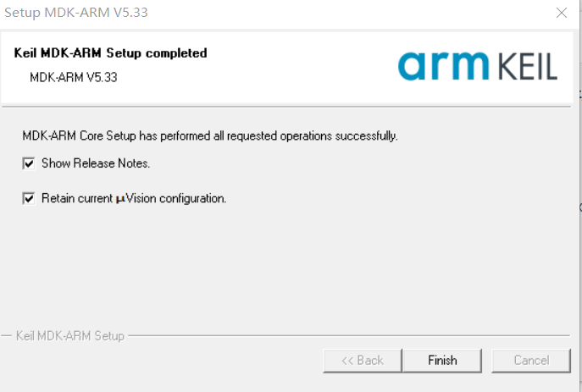This screenshot has height=392, width=582.
Task: Click the "Retain current µVision configuration." label
Action: tap(134, 199)
